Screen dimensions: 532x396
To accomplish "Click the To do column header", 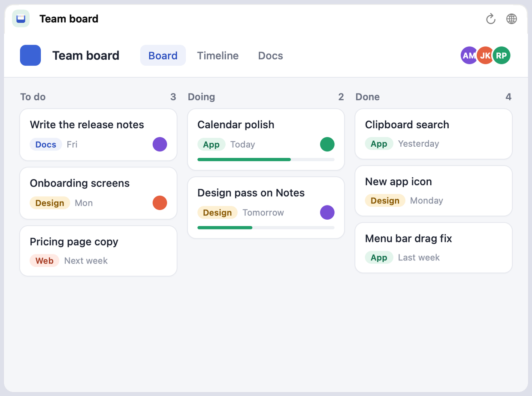I will (x=33, y=97).
